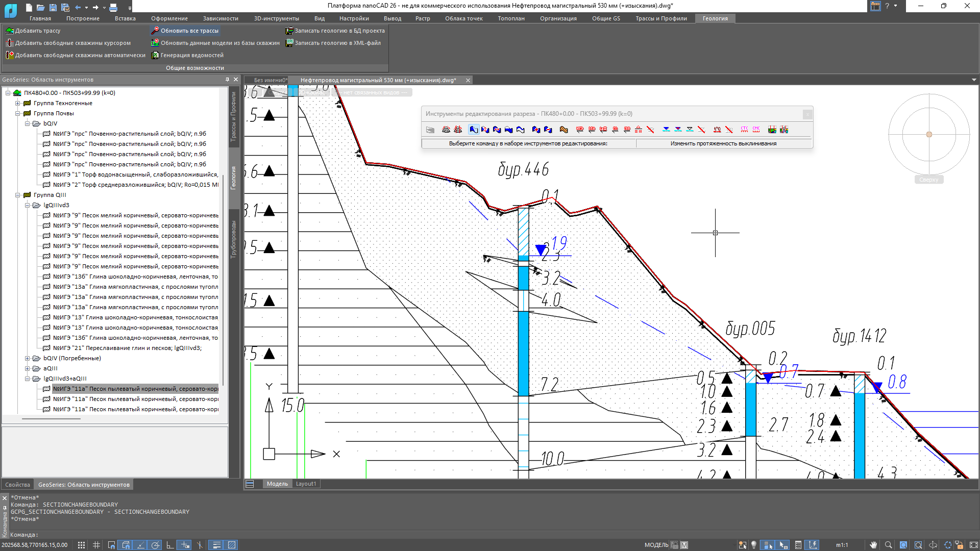Click the 'Команда:' command line input
This screenshot has width=980, height=551.
[490, 535]
